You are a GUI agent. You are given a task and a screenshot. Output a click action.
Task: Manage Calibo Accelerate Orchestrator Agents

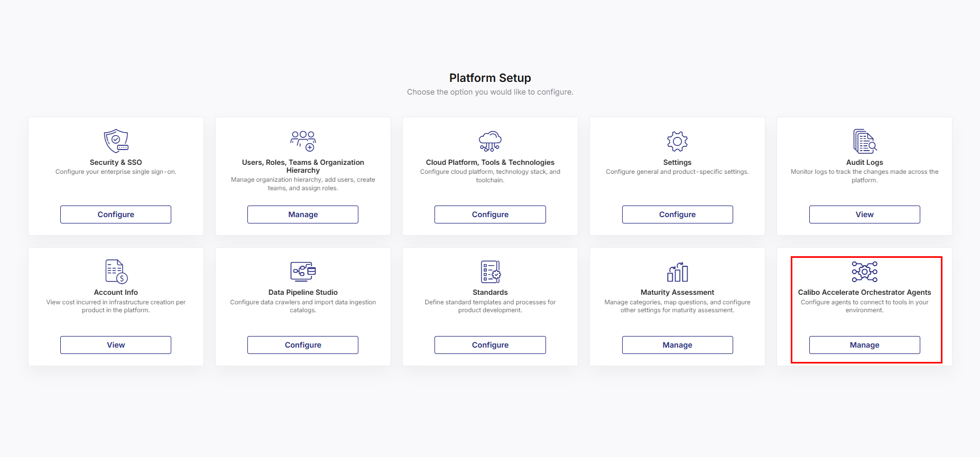[865, 345]
